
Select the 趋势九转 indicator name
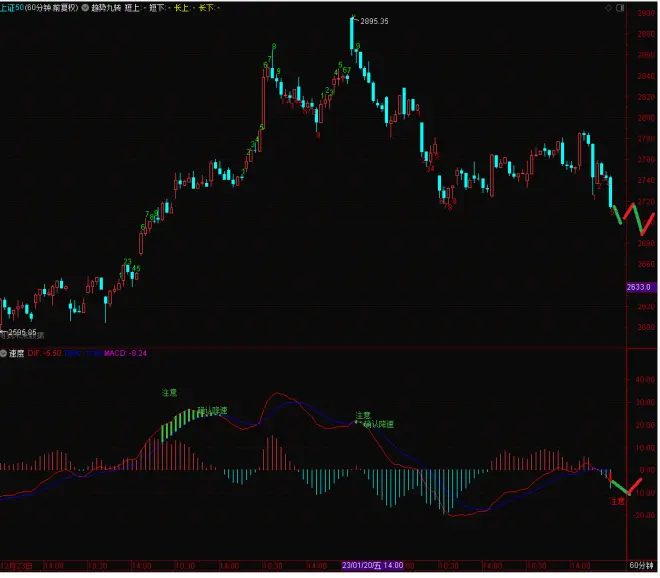coord(104,7)
